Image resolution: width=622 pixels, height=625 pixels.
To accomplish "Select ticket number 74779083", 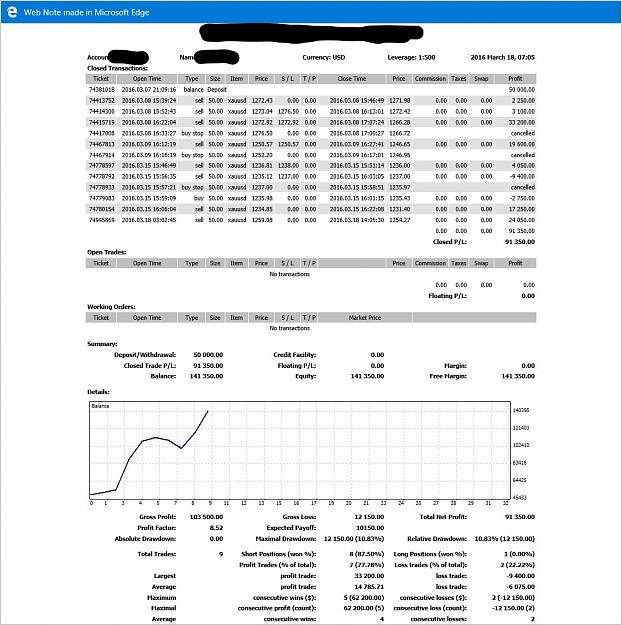I will coord(102,198).
